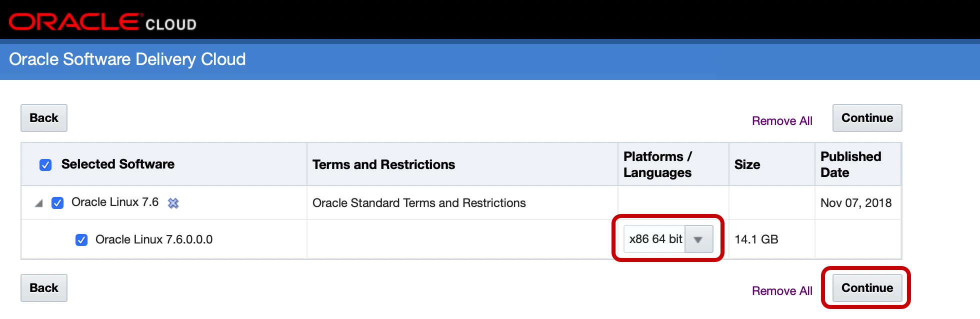Click the top Remove All link
The width and height of the screenshot is (980, 319).
(x=782, y=121)
